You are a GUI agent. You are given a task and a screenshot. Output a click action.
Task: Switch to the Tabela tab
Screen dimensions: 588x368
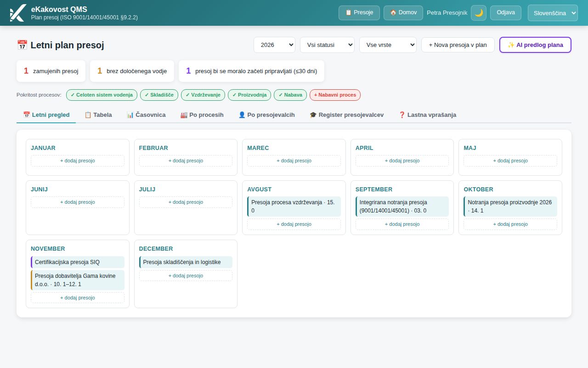(98, 115)
